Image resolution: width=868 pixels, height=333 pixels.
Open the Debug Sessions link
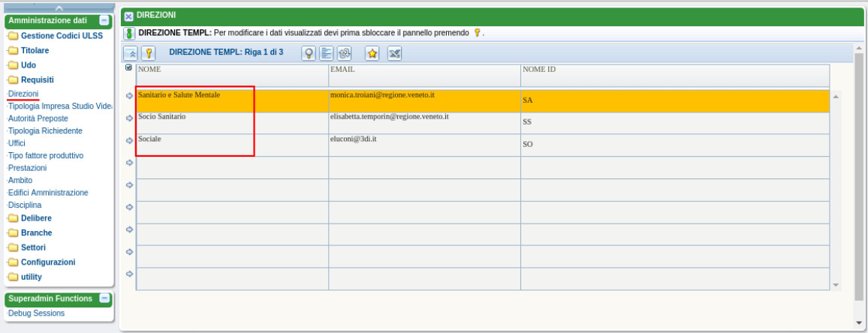(36, 313)
